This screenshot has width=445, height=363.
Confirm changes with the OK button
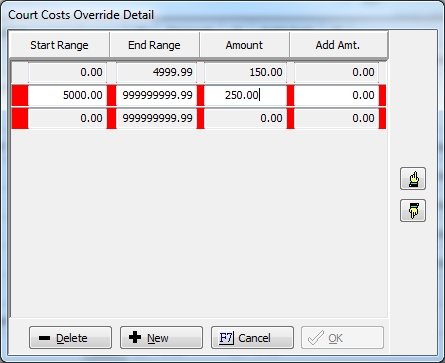(342, 338)
